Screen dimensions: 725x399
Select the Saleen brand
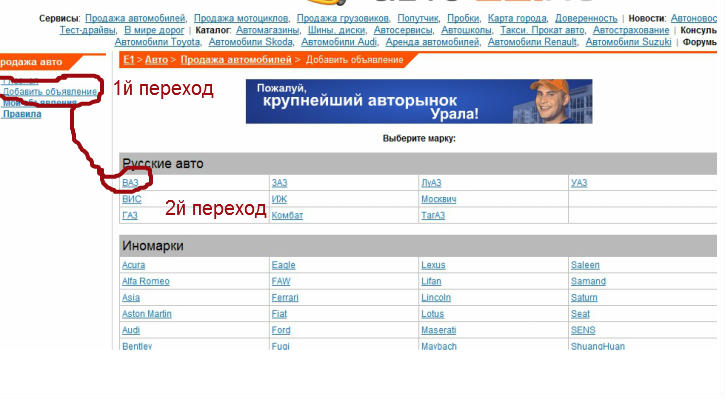pos(585,265)
